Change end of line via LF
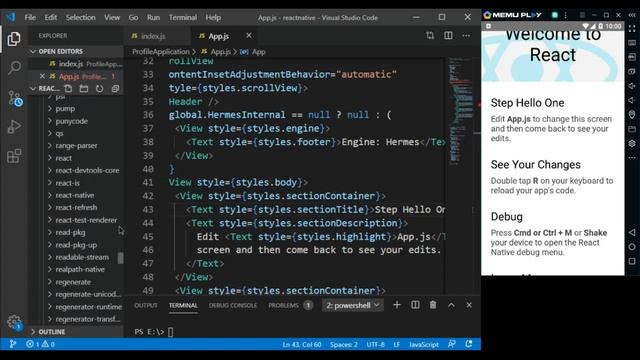 tap(396, 344)
